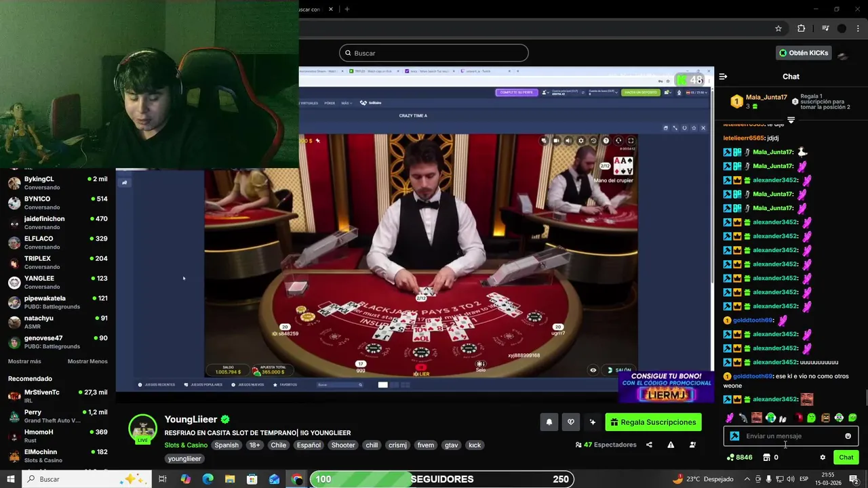Switch the ESP input language indicator

click(804, 479)
